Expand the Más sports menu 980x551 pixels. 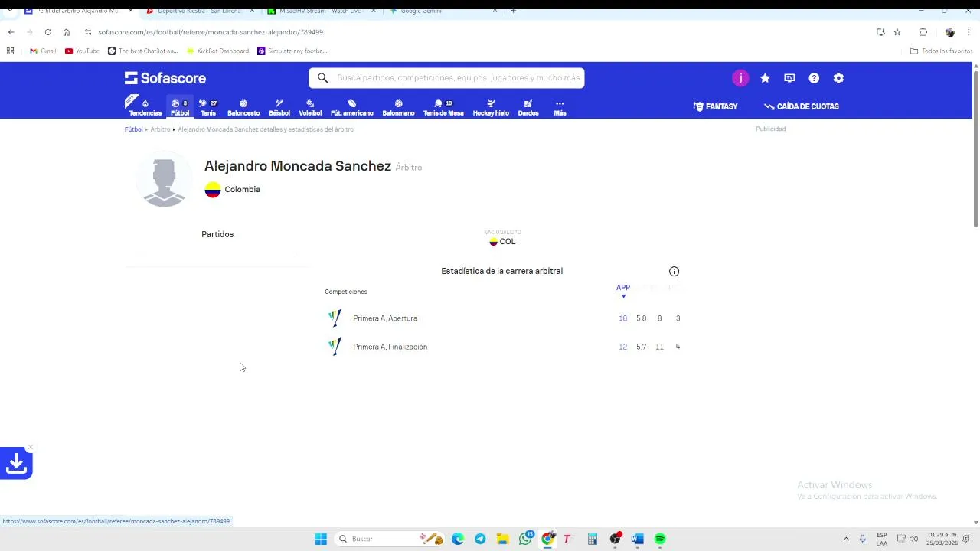[560, 107]
